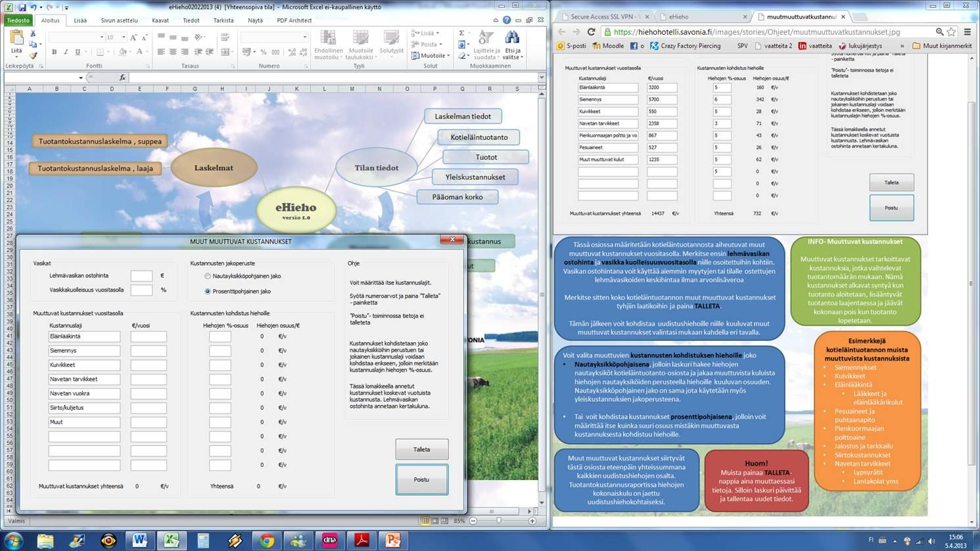Screen dimensions: 980x551
Task: Open Muut kirjanmerkit bookmarks folder
Action: 942,46
